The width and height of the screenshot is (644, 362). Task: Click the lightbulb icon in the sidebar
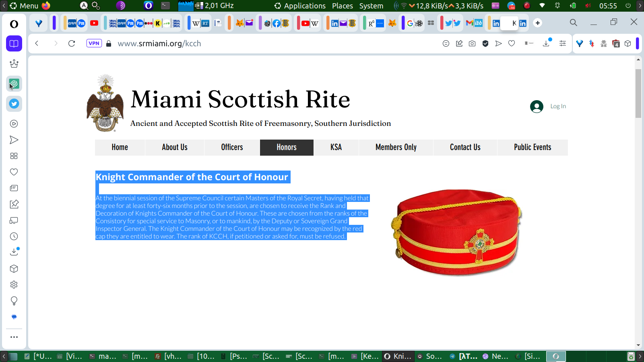(14, 301)
